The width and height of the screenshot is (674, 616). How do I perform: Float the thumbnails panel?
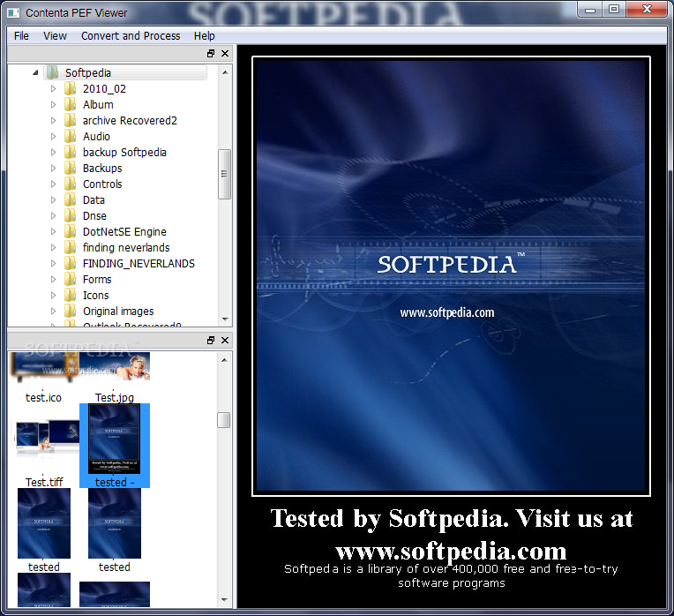pyautogui.click(x=211, y=340)
